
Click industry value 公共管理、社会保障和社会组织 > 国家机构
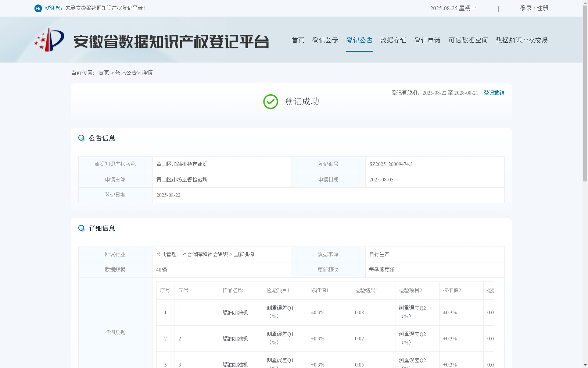tap(205, 254)
